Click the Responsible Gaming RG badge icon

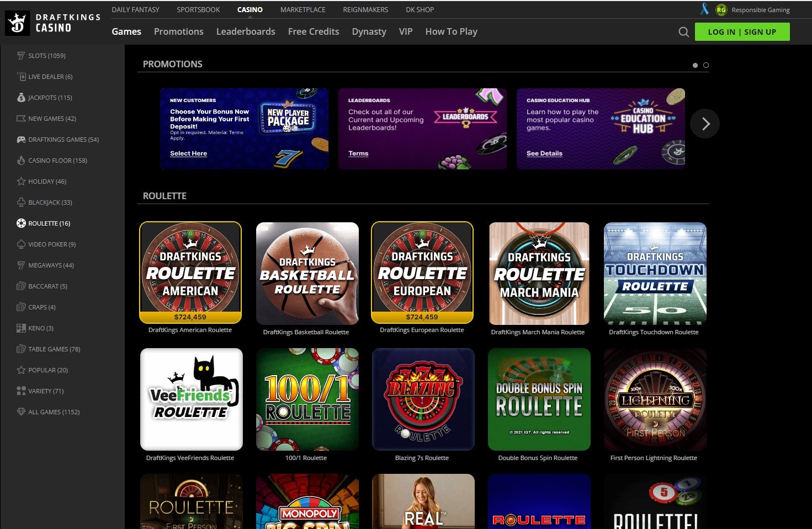[x=721, y=9]
